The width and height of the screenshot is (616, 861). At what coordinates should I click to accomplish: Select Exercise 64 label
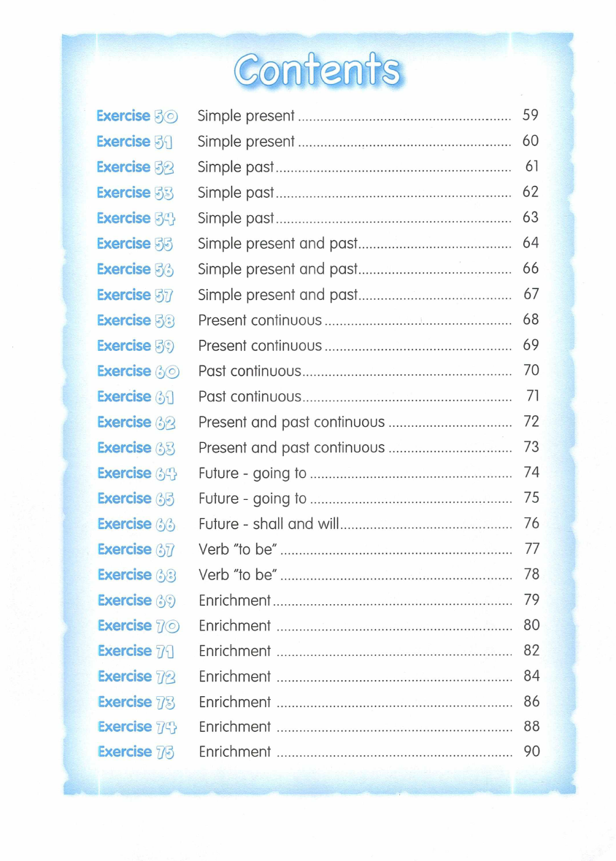(x=136, y=474)
